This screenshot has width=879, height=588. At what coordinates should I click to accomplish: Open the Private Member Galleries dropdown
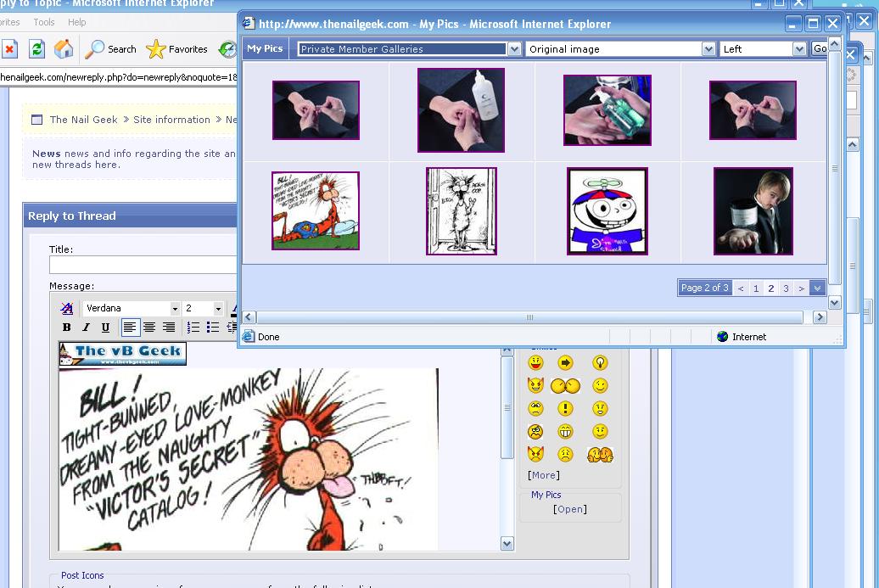click(514, 48)
